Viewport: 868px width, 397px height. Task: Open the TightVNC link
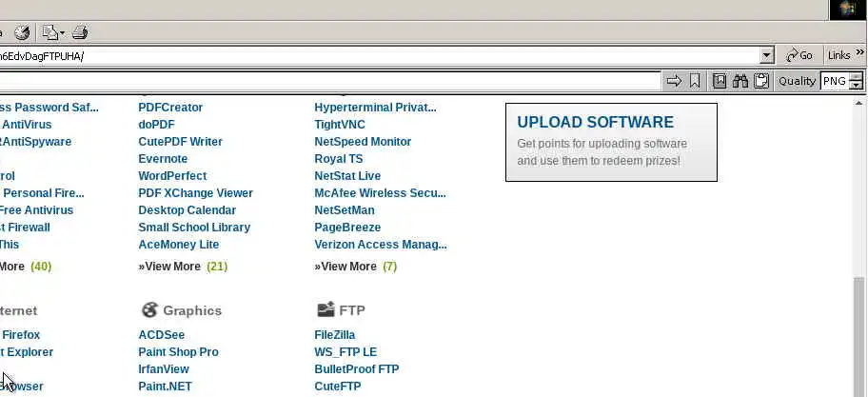point(340,125)
